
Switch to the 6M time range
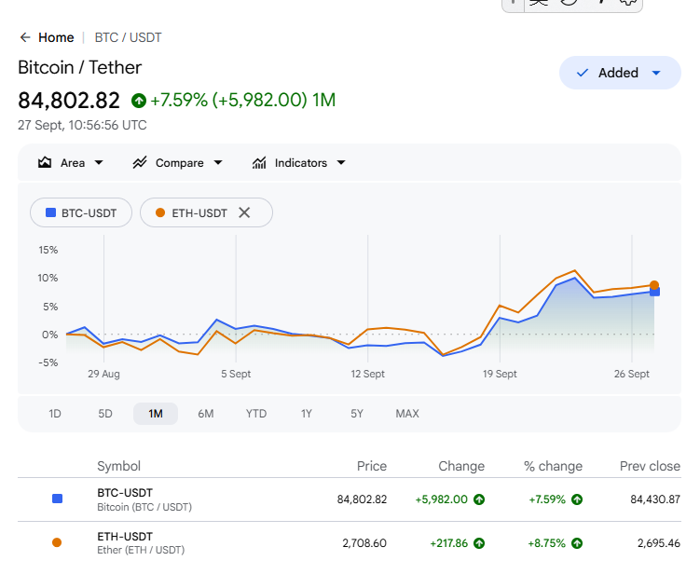click(206, 414)
